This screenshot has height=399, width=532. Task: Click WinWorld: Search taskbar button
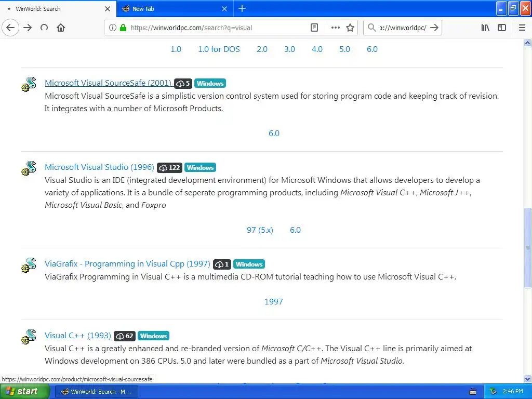click(x=96, y=392)
